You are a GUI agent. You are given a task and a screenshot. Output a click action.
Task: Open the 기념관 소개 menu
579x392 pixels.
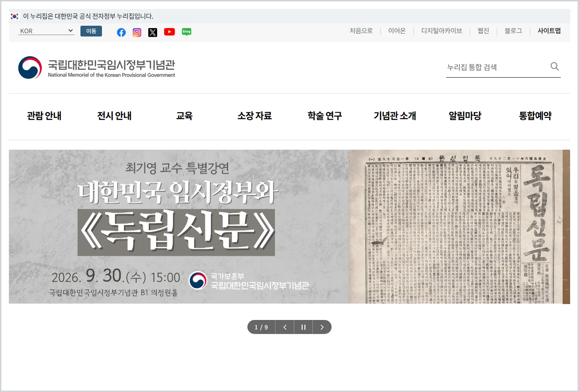(395, 116)
